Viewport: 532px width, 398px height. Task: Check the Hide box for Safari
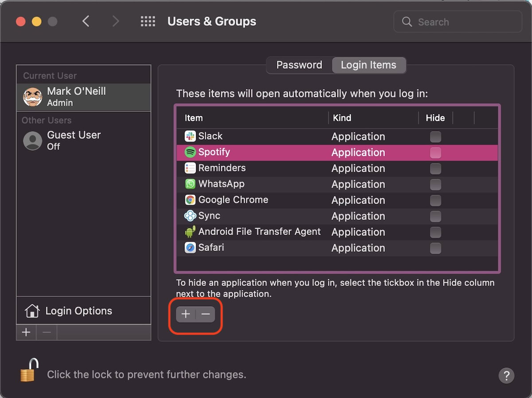pyautogui.click(x=436, y=248)
